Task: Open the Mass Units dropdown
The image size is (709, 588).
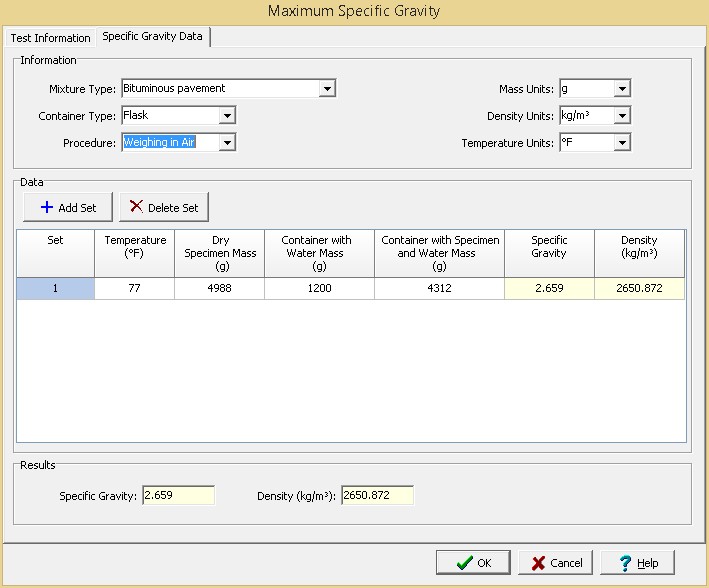Action: point(622,89)
